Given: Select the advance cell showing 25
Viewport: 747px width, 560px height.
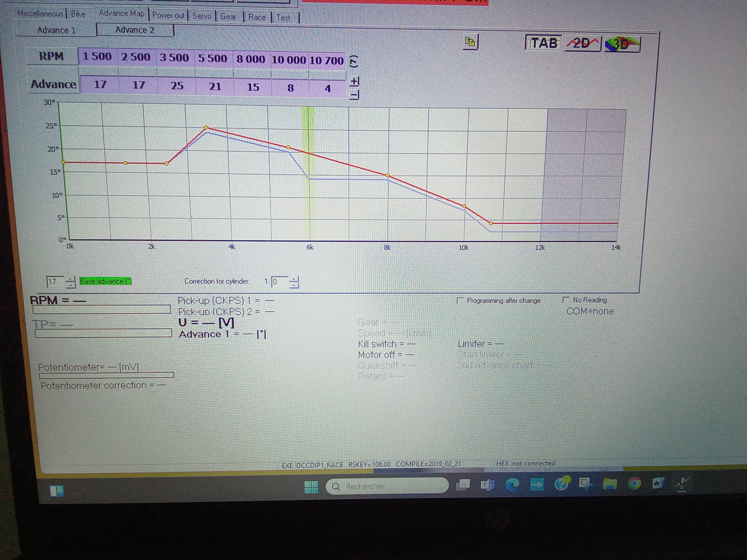Looking at the screenshot, I should pyautogui.click(x=177, y=86).
